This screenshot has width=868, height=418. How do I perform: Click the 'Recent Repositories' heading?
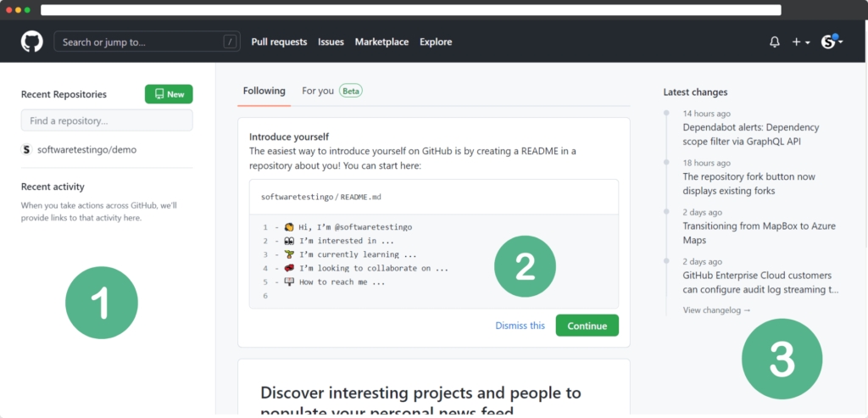[x=64, y=94]
